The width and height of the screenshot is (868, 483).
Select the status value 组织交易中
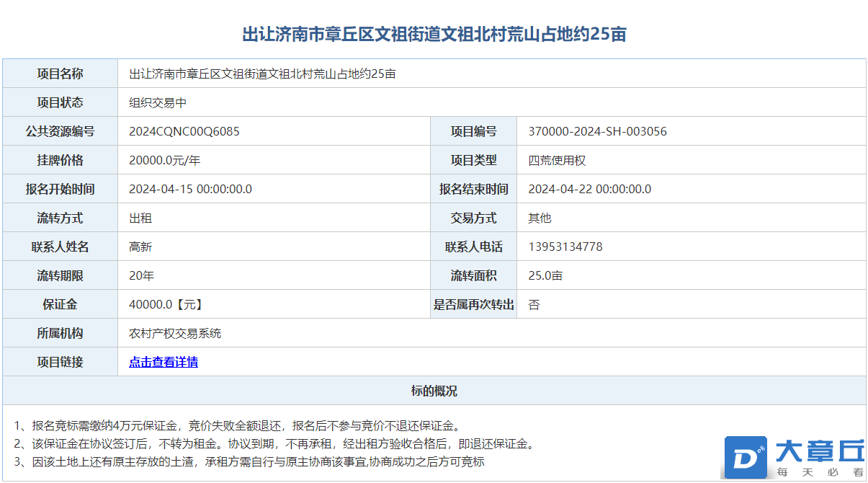tap(158, 102)
